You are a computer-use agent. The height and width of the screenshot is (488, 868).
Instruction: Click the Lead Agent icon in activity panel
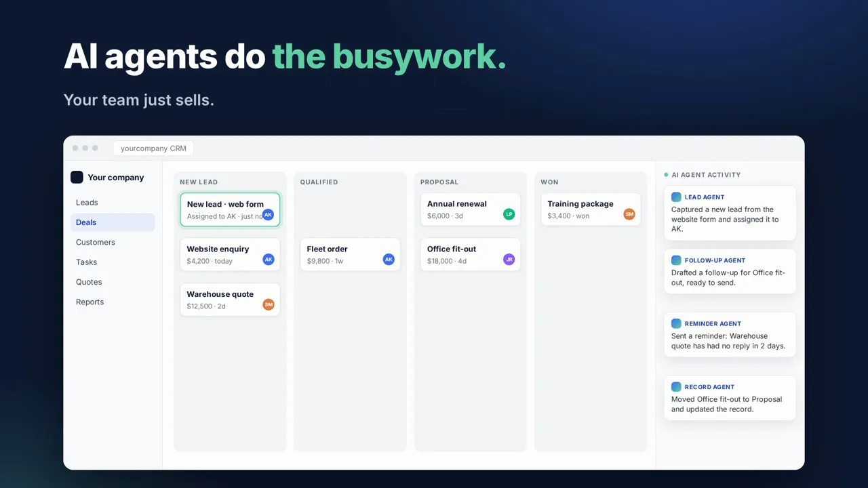tap(676, 197)
